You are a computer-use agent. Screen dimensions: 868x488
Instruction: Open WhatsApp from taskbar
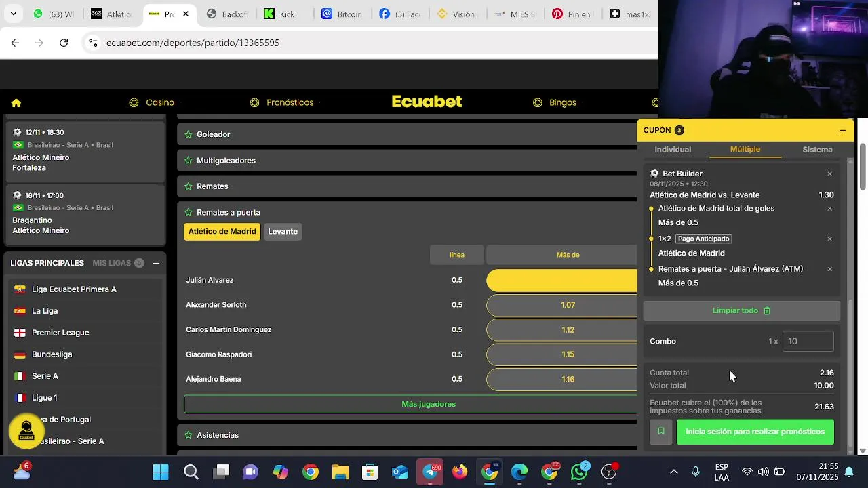580,472
